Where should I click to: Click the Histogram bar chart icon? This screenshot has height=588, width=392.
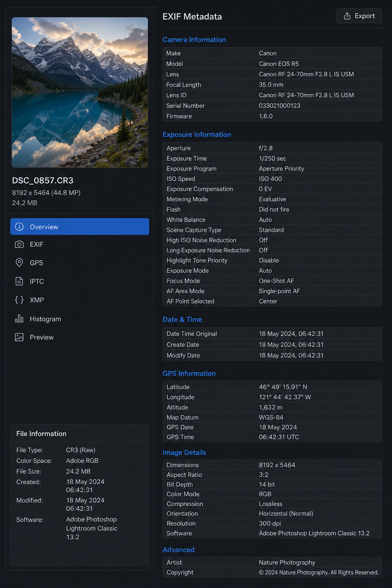19,318
